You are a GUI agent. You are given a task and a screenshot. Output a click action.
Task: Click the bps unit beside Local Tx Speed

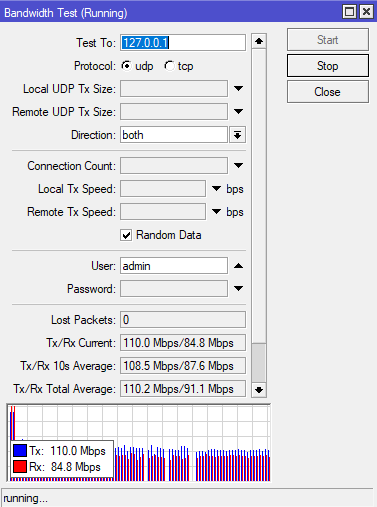pyautogui.click(x=235, y=189)
